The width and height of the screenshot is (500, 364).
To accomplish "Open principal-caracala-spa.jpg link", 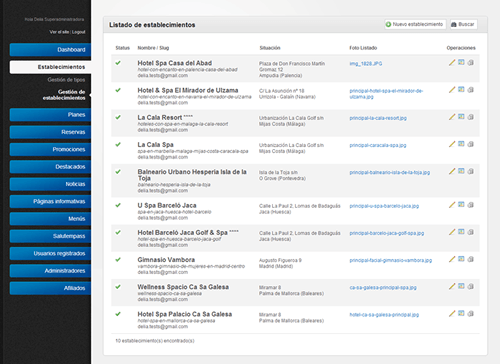I will click(x=378, y=145).
